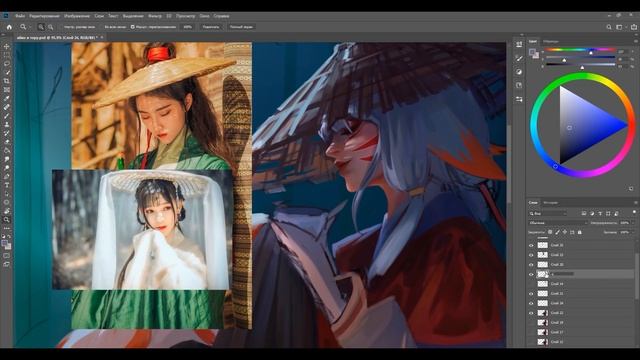
Task: Select the Rectangular Marquee tool
Action: pyautogui.click(x=7, y=55)
